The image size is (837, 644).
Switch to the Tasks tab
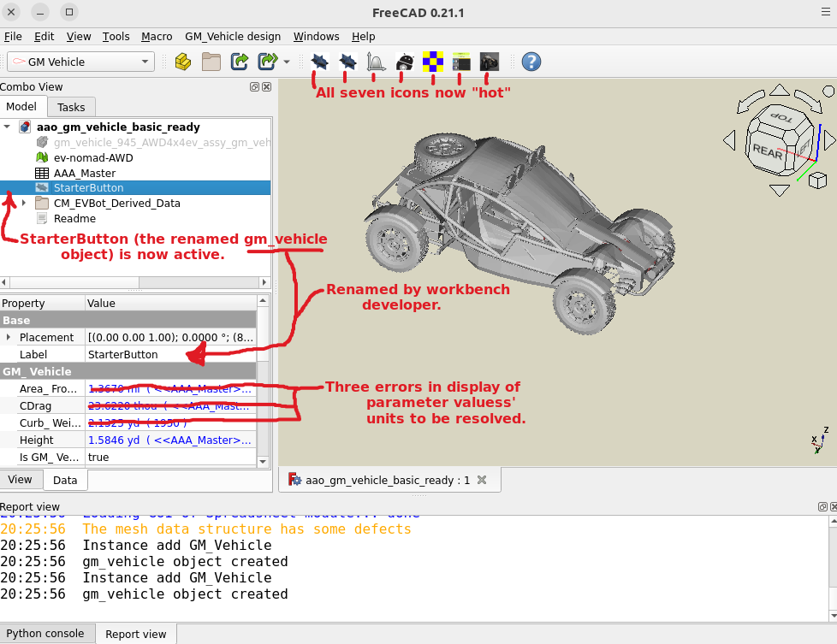point(71,107)
